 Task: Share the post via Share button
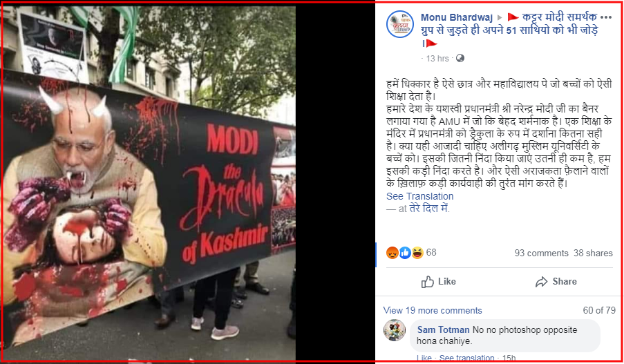click(x=556, y=282)
